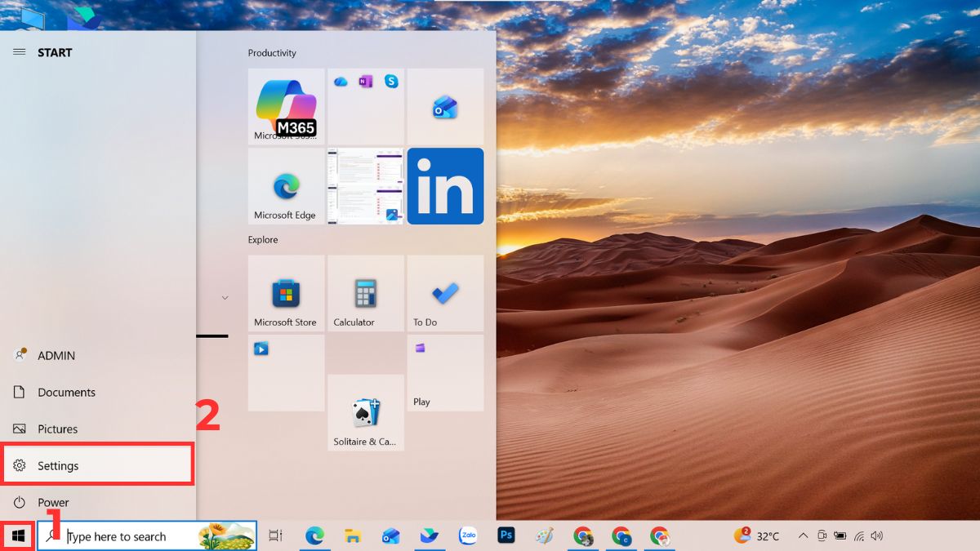Screen dimensions: 980x551
Task: Open the volume speaker tray icon
Action: click(877, 536)
